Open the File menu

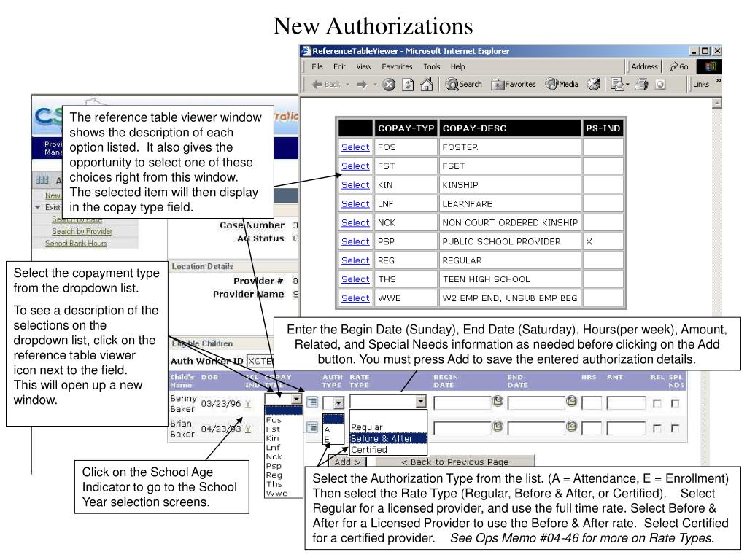point(317,66)
